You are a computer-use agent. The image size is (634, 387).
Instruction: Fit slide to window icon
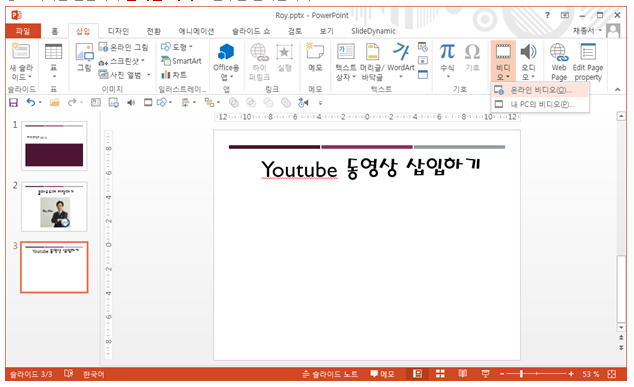point(611,374)
